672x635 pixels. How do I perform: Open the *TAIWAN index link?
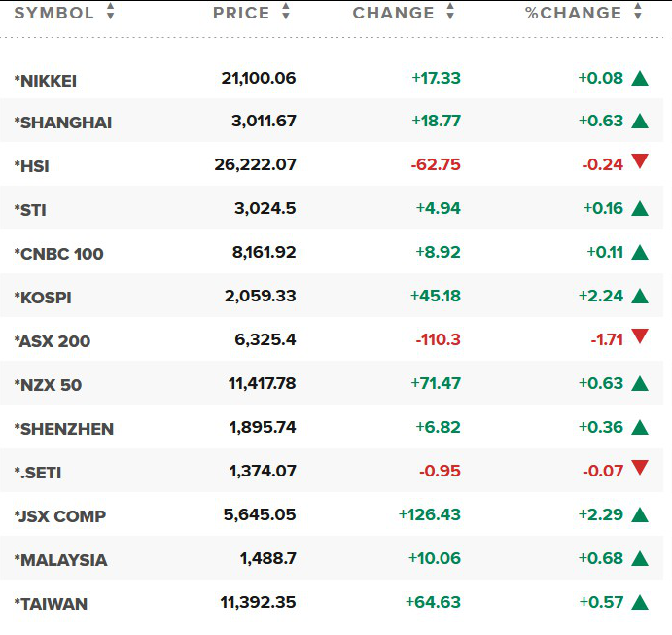[51, 604]
